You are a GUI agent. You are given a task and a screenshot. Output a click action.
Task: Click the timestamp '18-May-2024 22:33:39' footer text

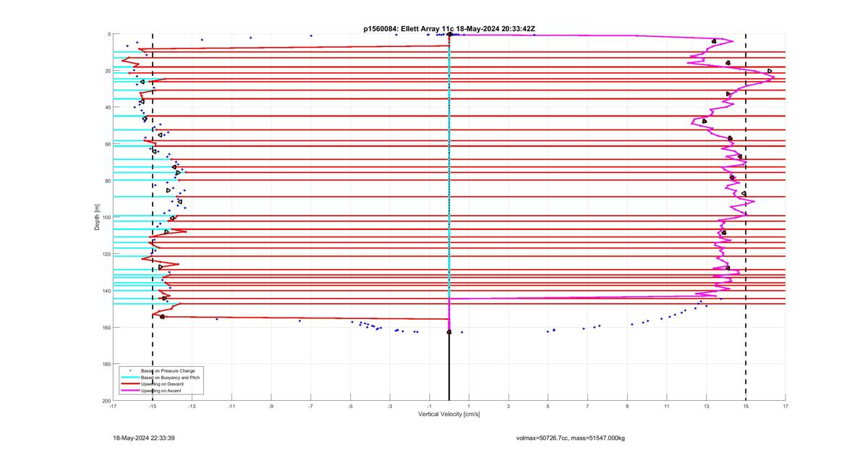coord(144,438)
